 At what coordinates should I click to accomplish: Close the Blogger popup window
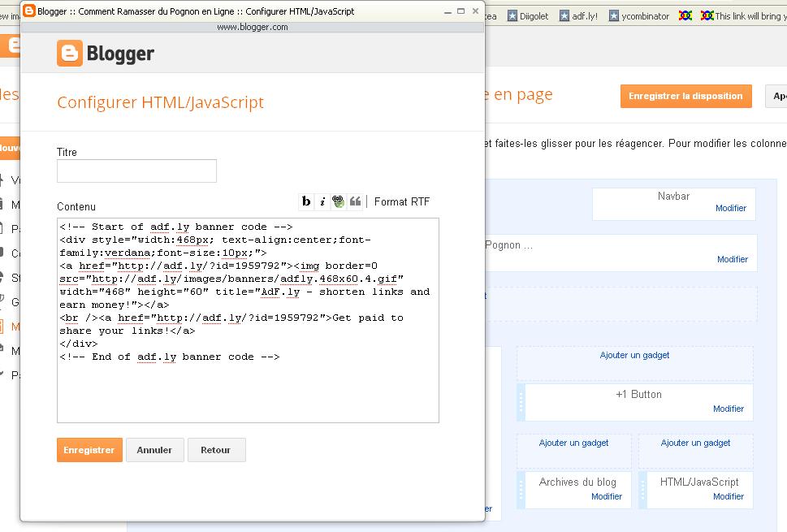pos(475,11)
